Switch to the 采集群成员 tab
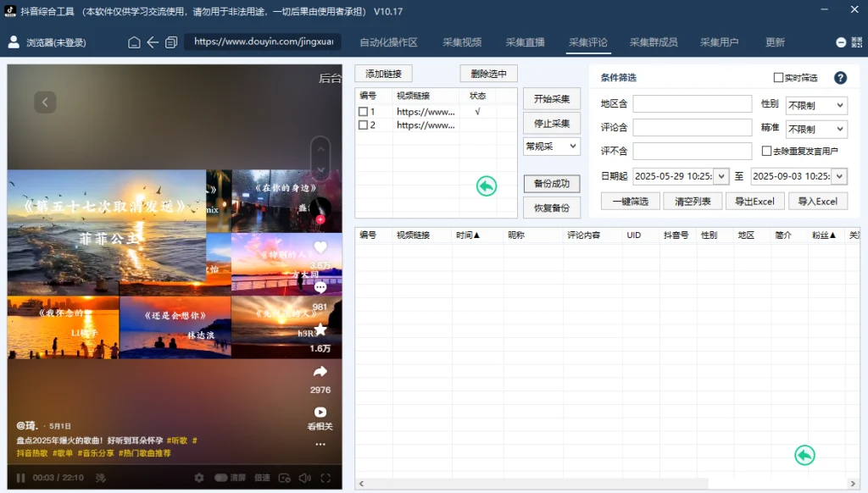 (x=654, y=42)
